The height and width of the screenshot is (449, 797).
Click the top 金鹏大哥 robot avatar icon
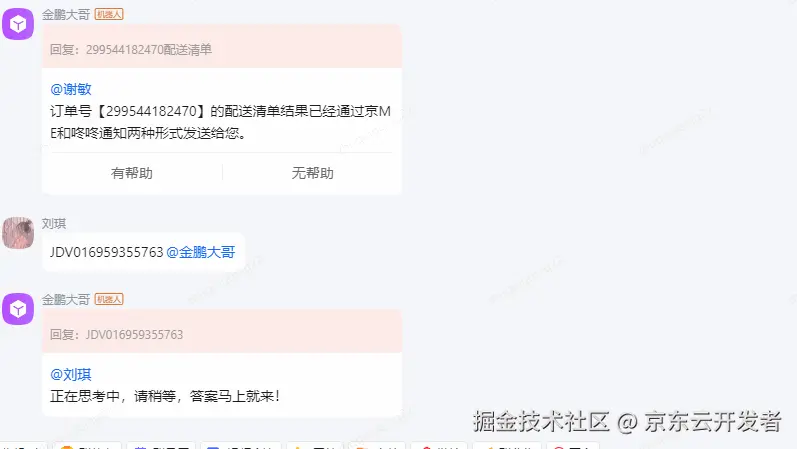pos(18,24)
